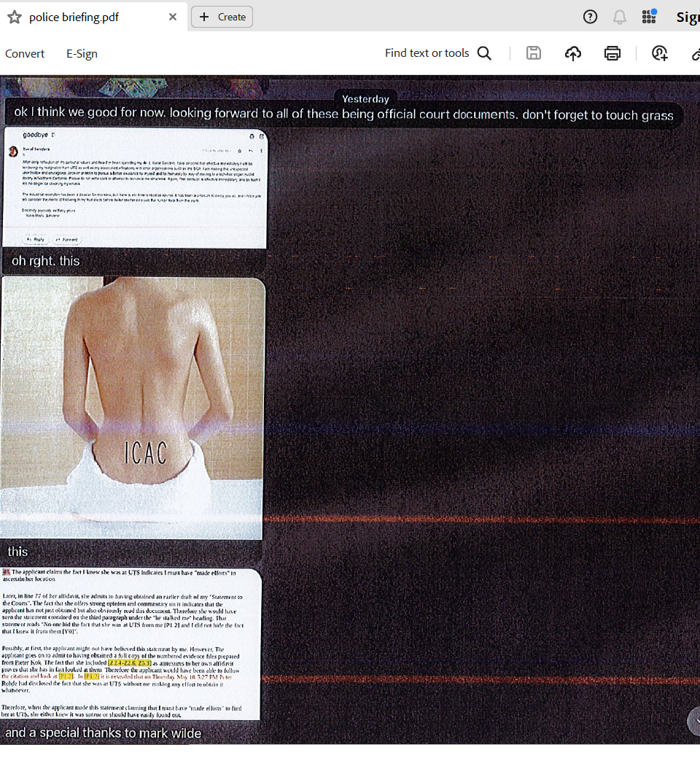Star the police briefing.pdf document
700x758 pixels.
coord(15,17)
